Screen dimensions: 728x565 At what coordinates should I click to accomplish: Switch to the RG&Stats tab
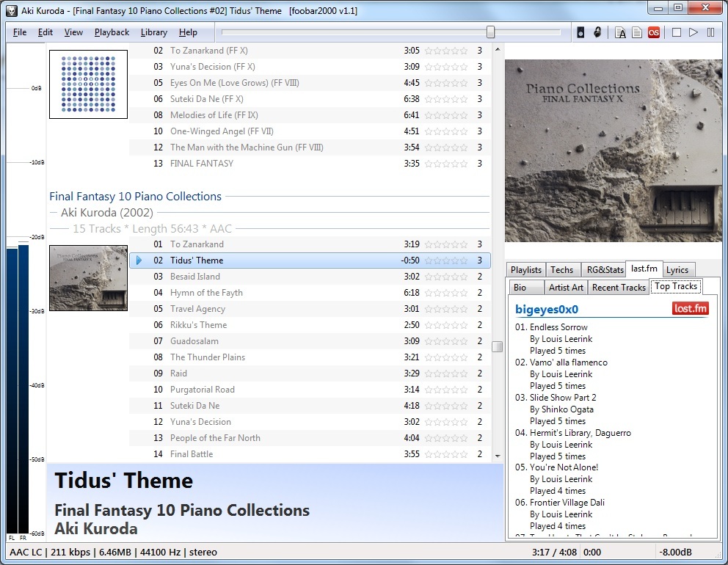(605, 270)
